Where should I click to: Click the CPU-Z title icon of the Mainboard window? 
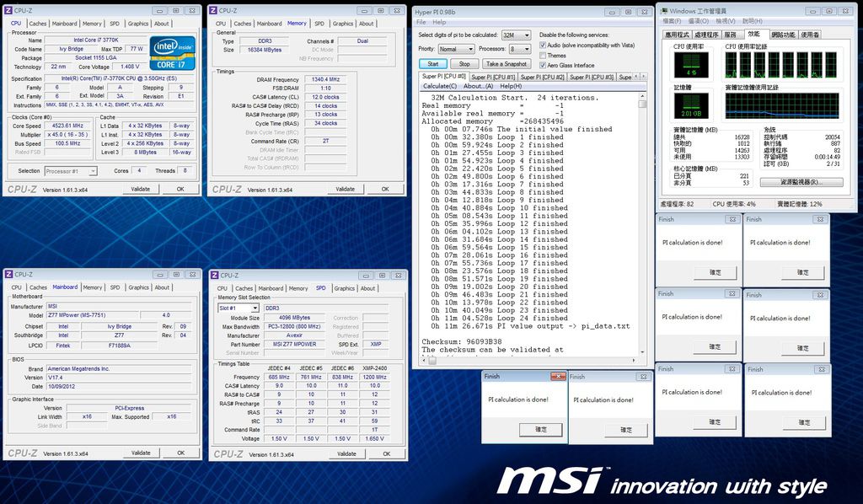coord(8,274)
